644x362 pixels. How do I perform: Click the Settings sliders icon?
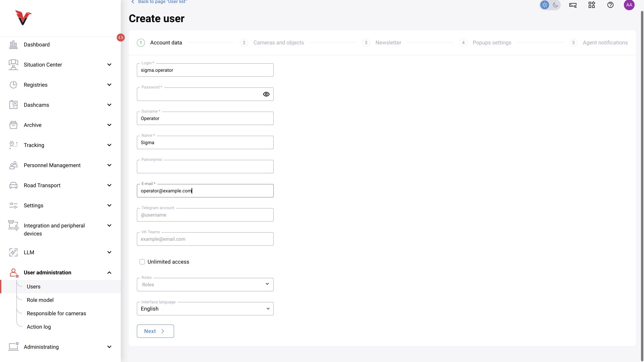13,205
